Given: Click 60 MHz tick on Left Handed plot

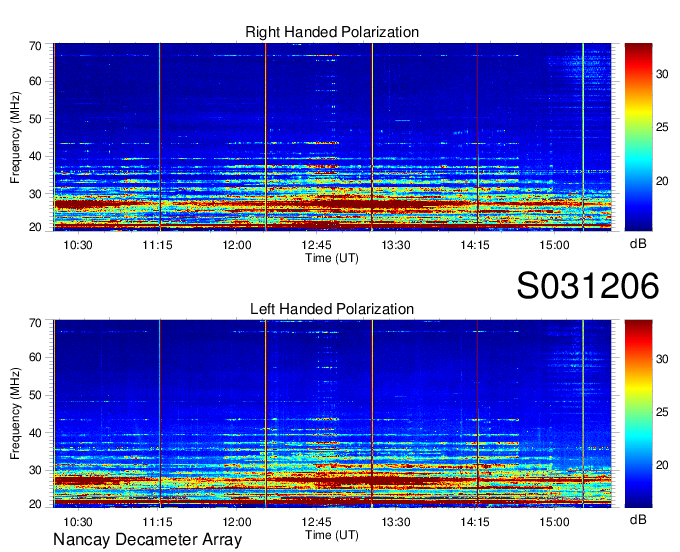Looking at the screenshot, I should click(x=35, y=357).
